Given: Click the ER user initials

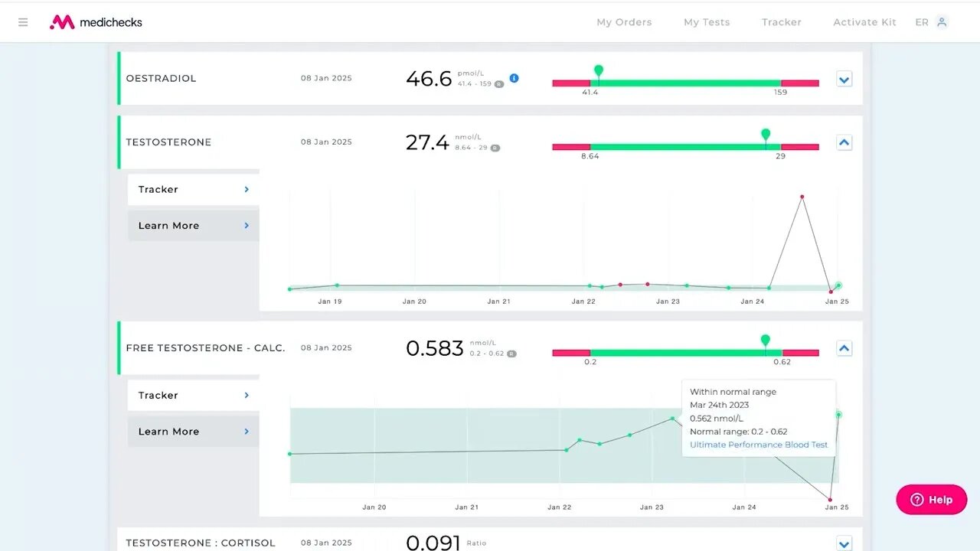Looking at the screenshot, I should pyautogui.click(x=922, y=22).
